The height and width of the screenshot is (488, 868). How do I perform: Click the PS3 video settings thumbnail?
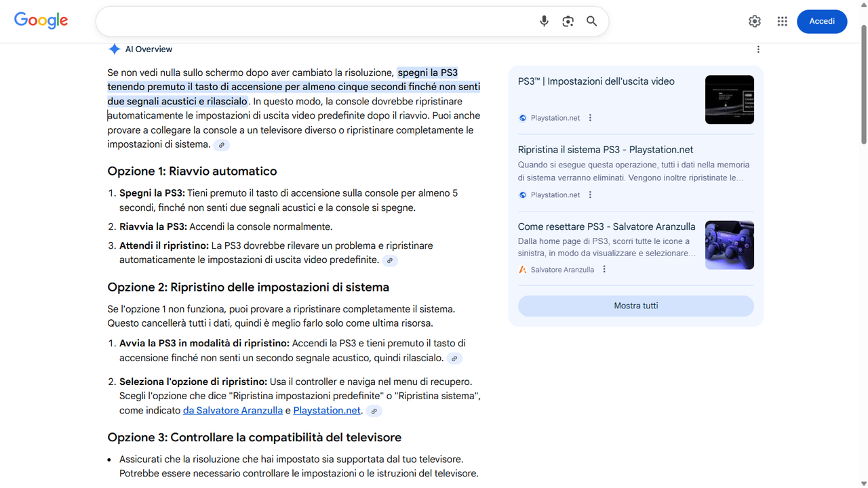[x=730, y=100]
